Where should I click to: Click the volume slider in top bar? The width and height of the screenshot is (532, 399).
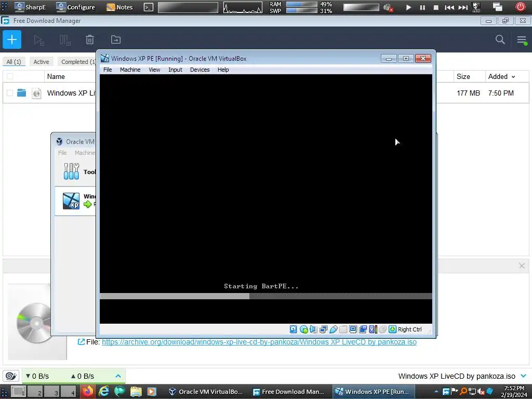pyautogui.click(x=361, y=7)
